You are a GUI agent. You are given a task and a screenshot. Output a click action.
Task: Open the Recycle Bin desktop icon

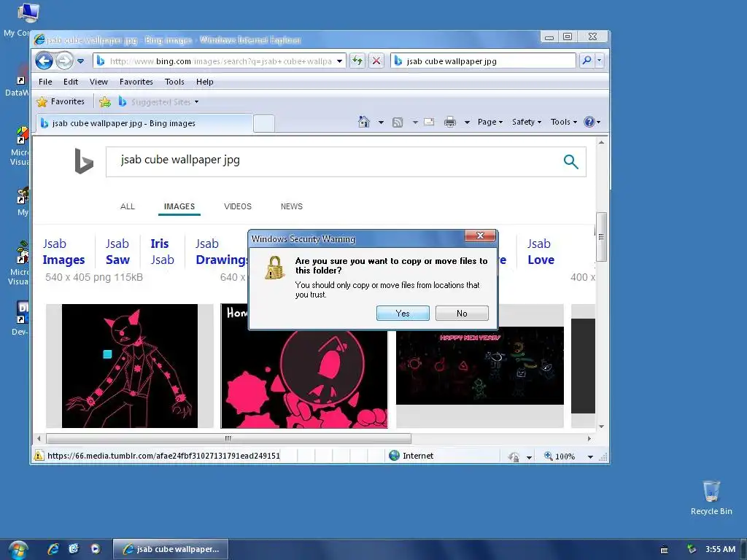(711, 498)
